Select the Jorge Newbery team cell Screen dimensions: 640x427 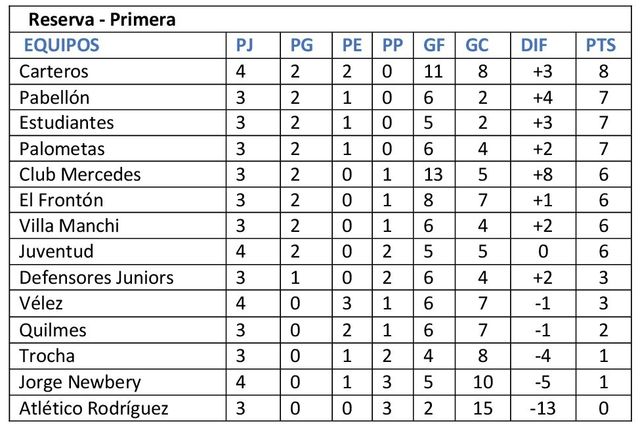coord(80,382)
